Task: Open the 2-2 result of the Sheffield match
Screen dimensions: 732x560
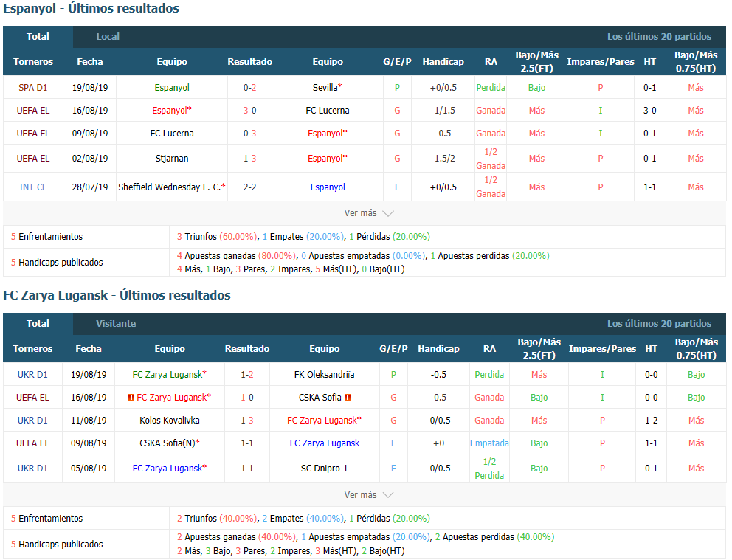Action: pos(249,187)
